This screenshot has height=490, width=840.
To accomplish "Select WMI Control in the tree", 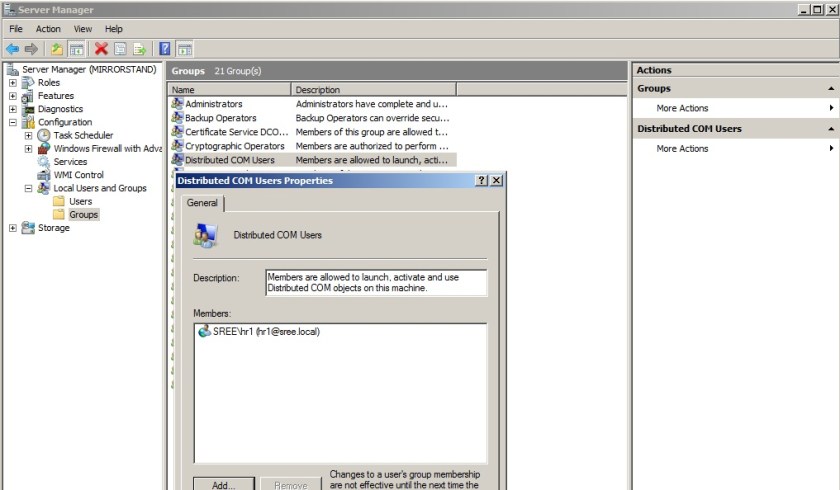I will [77, 174].
